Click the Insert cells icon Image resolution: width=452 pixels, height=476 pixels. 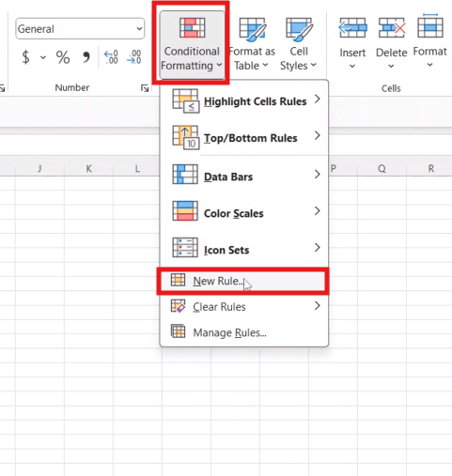pyautogui.click(x=352, y=28)
